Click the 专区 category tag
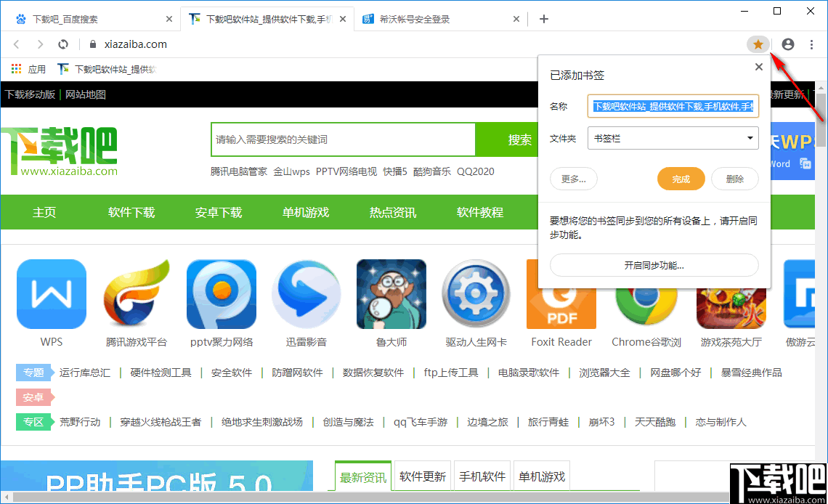Viewport: 828px width, 504px height. [x=34, y=422]
